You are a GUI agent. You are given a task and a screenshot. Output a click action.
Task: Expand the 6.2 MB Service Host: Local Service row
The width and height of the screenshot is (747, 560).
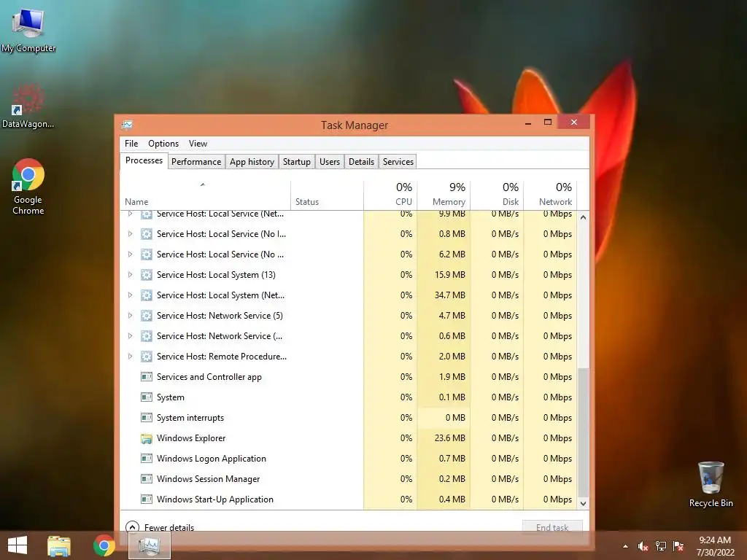(x=130, y=254)
